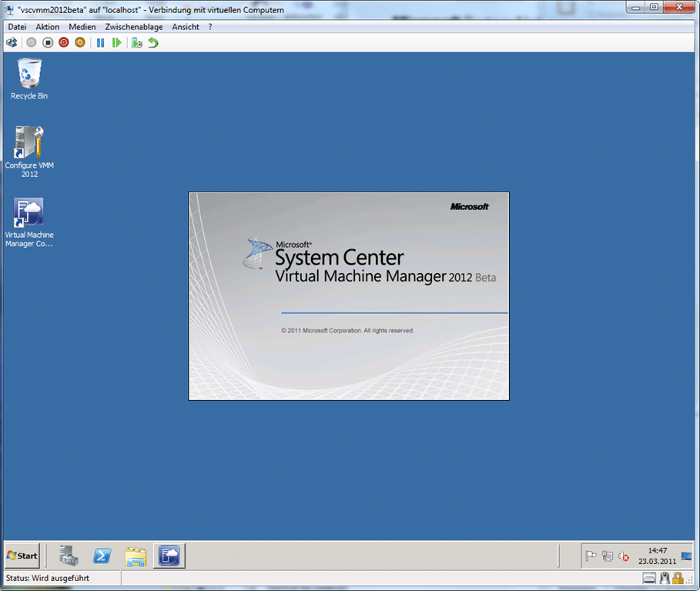The image size is (700, 591).
Task: Select the Configure VMM 2012 shortcut
Action: point(29,152)
